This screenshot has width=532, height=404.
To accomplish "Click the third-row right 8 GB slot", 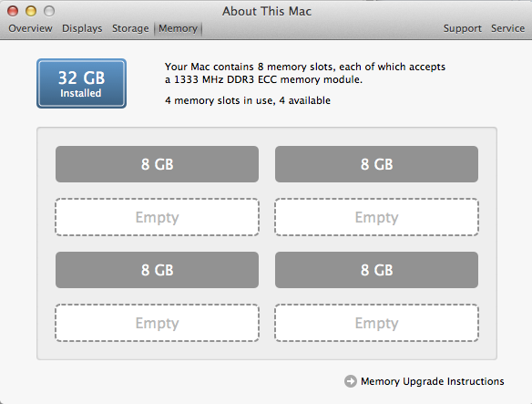I will click(x=376, y=270).
